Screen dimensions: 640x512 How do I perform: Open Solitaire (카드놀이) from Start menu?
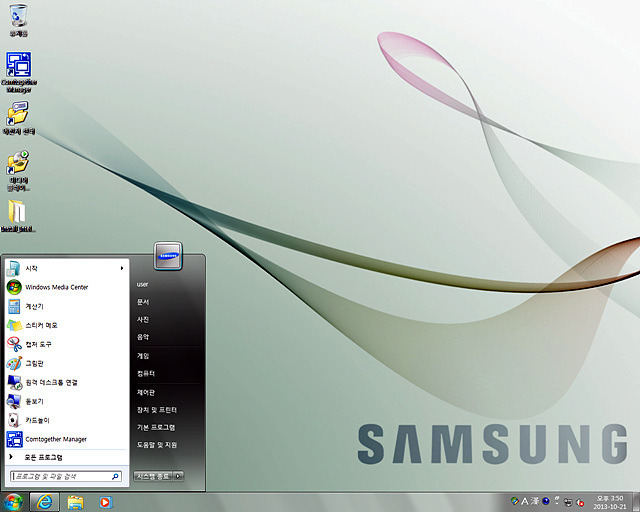tap(67, 420)
